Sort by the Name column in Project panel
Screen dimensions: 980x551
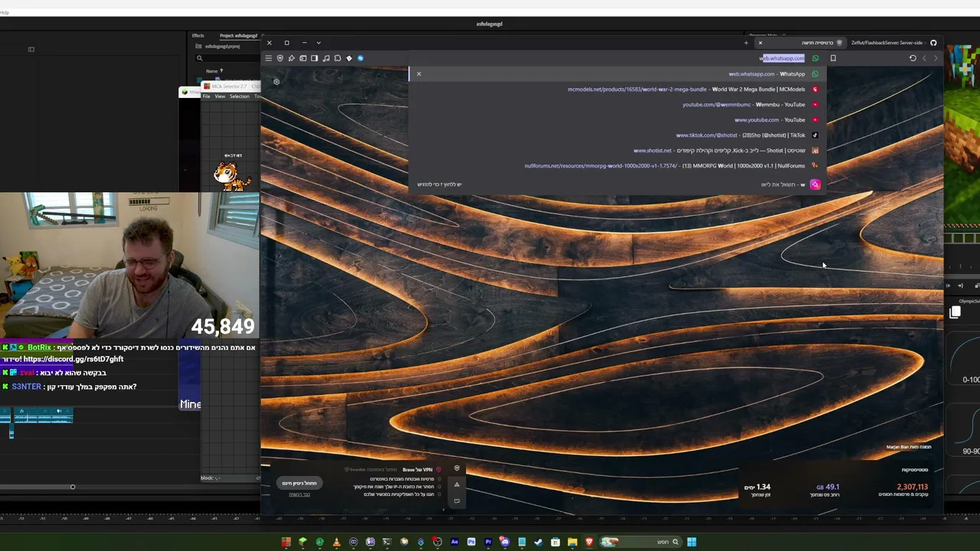[x=214, y=71]
